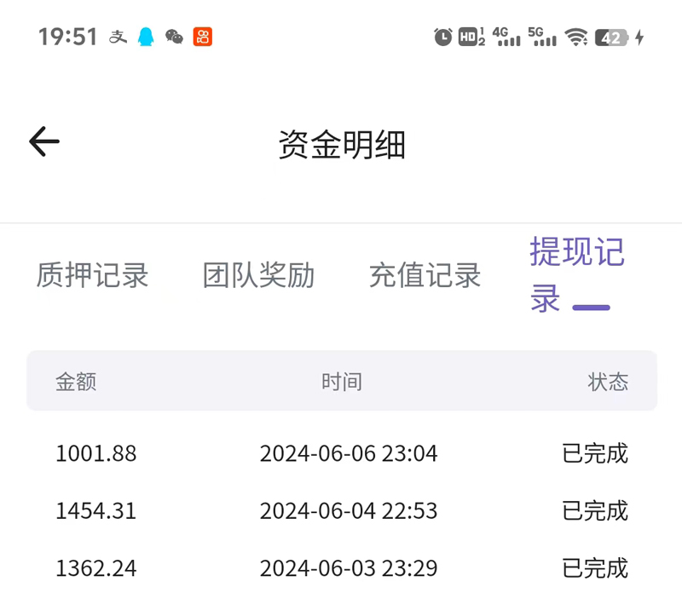Image resolution: width=682 pixels, height=616 pixels.
Task: Tap the battery level indicator
Action: 611,37
